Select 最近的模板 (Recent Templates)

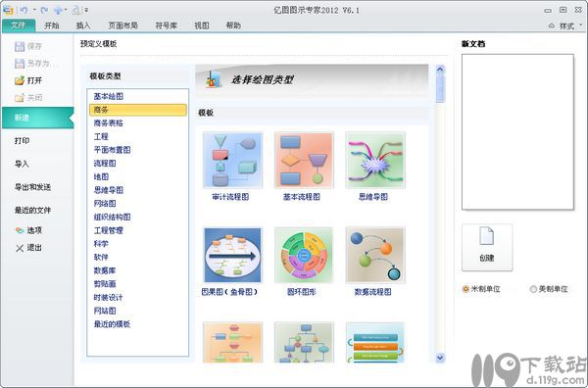112,324
